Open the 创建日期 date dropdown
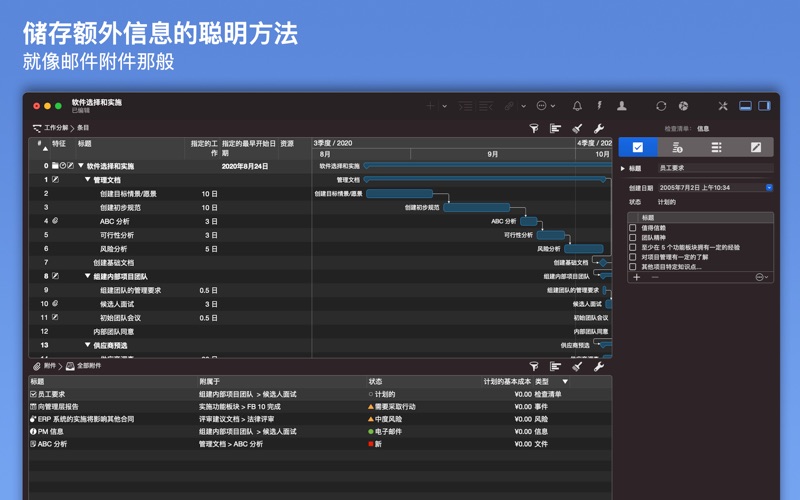 click(x=769, y=187)
